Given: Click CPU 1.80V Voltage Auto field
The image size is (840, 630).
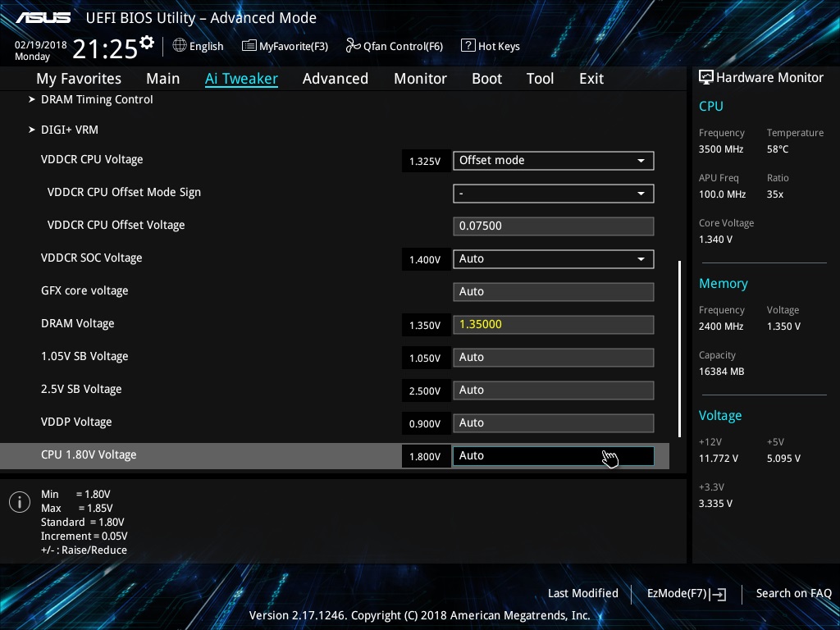Looking at the screenshot, I should (554, 456).
